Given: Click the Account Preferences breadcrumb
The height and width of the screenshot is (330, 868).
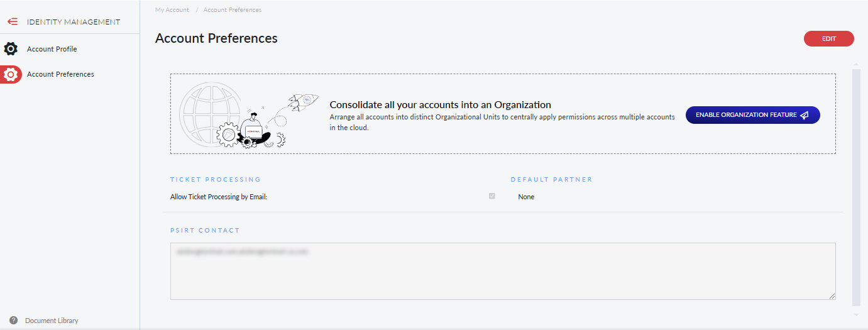Looking at the screenshot, I should pos(233,10).
